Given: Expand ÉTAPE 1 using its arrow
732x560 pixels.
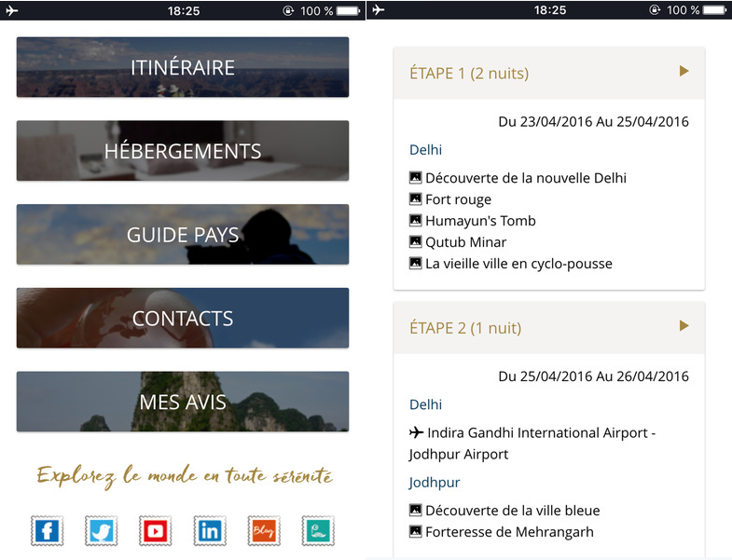Looking at the screenshot, I should (x=684, y=72).
